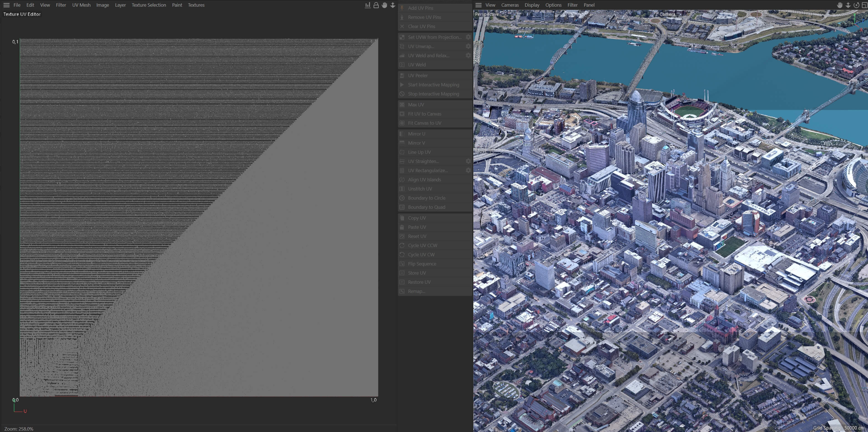
Task: Open the Display menu in viewport
Action: (x=532, y=5)
